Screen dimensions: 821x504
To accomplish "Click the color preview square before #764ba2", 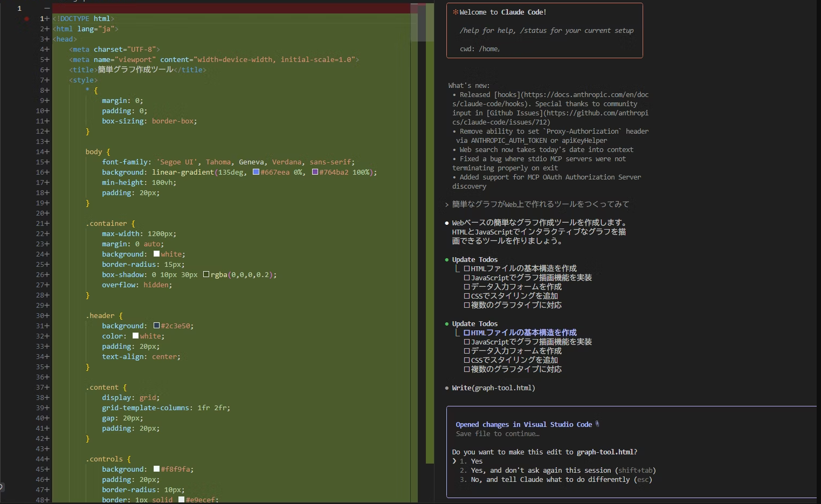I will tap(315, 172).
